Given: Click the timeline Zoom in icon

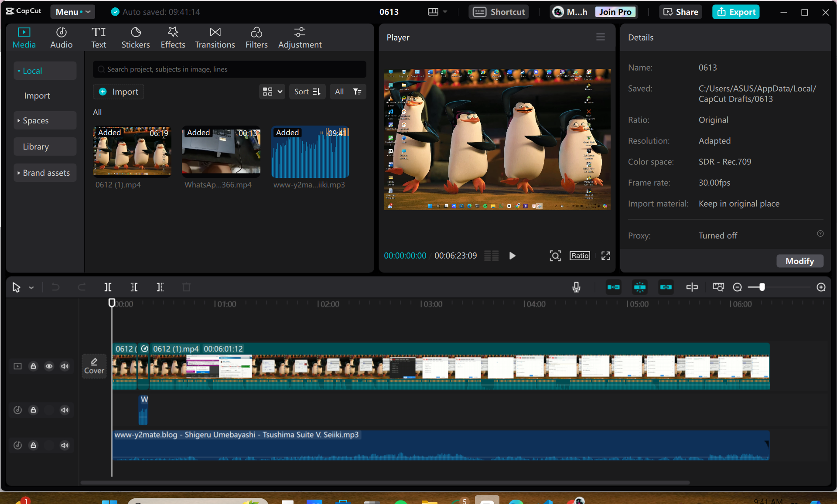Looking at the screenshot, I should pyautogui.click(x=821, y=287).
